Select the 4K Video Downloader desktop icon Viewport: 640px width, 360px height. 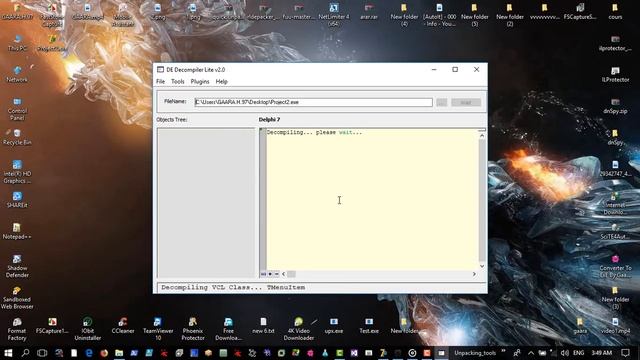pyautogui.click(x=299, y=329)
